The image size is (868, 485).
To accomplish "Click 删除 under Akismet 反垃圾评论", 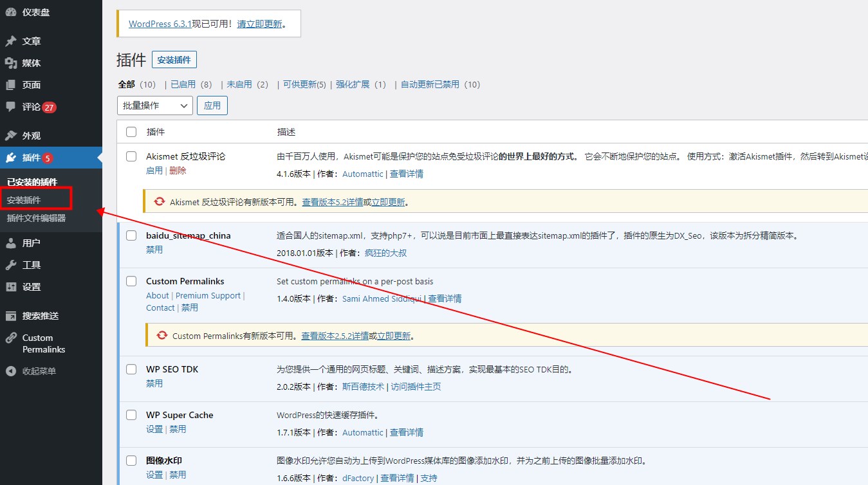I will [178, 170].
